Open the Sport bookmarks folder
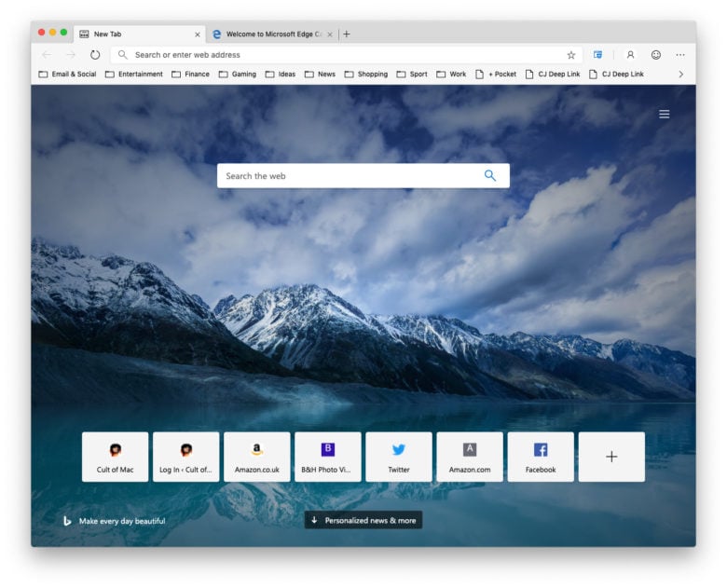Image resolution: width=727 pixels, height=588 pixels. (412, 75)
